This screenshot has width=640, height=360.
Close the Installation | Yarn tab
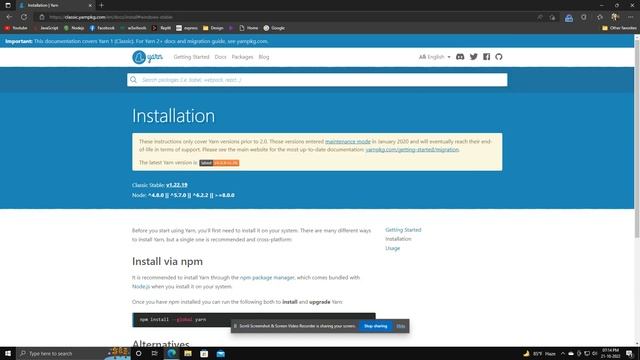pyautogui.click(x=90, y=6)
